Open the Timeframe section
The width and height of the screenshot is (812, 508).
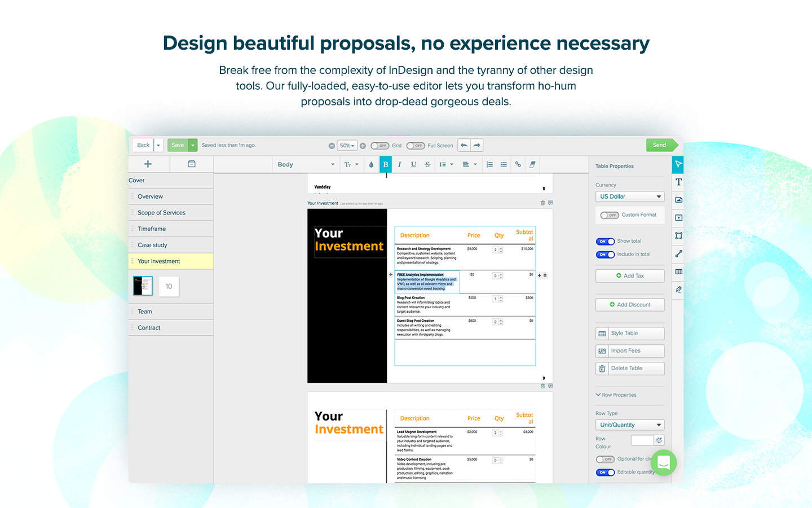tap(171, 229)
